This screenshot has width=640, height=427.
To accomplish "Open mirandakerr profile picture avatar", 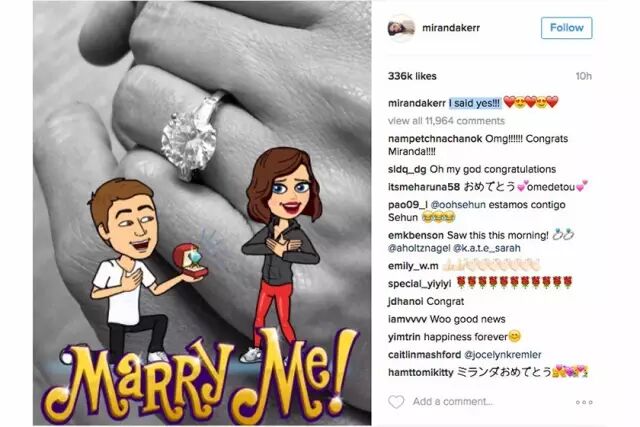I will point(401,28).
